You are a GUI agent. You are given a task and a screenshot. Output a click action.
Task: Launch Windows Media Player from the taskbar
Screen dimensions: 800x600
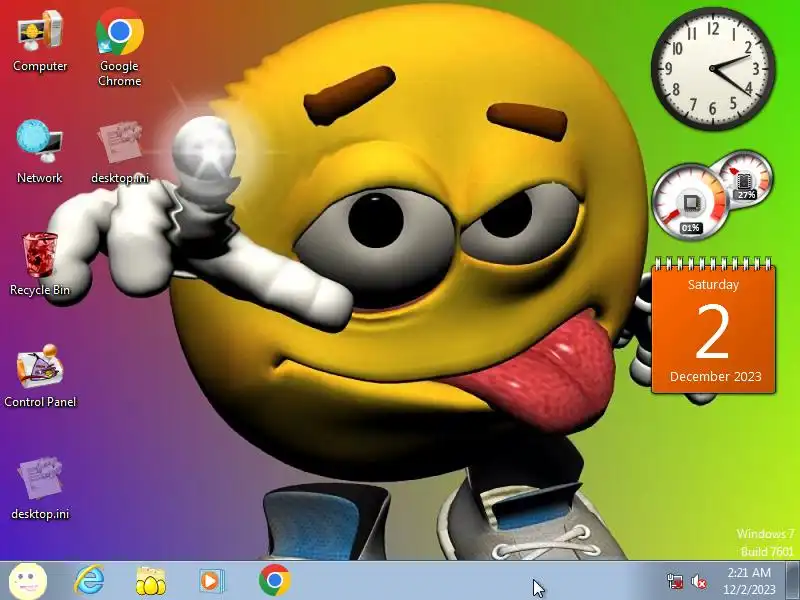[211, 581]
